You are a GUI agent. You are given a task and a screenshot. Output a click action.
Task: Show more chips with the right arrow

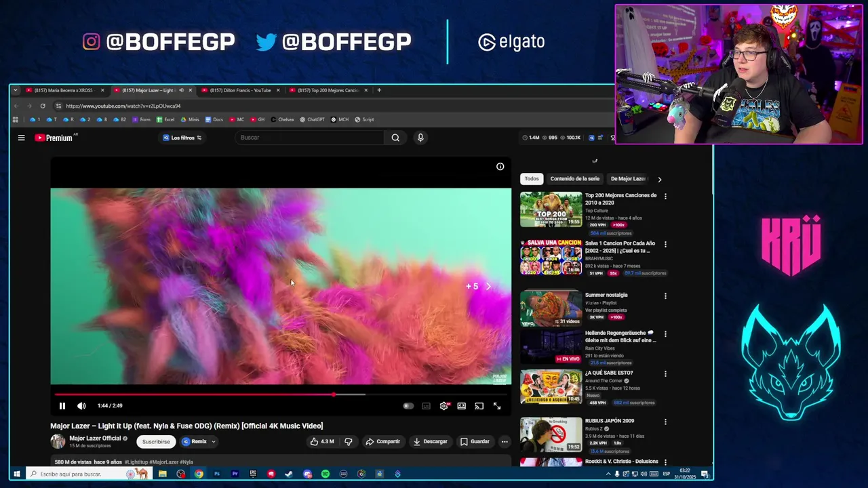pyautogui.click(x=659, y=180)
